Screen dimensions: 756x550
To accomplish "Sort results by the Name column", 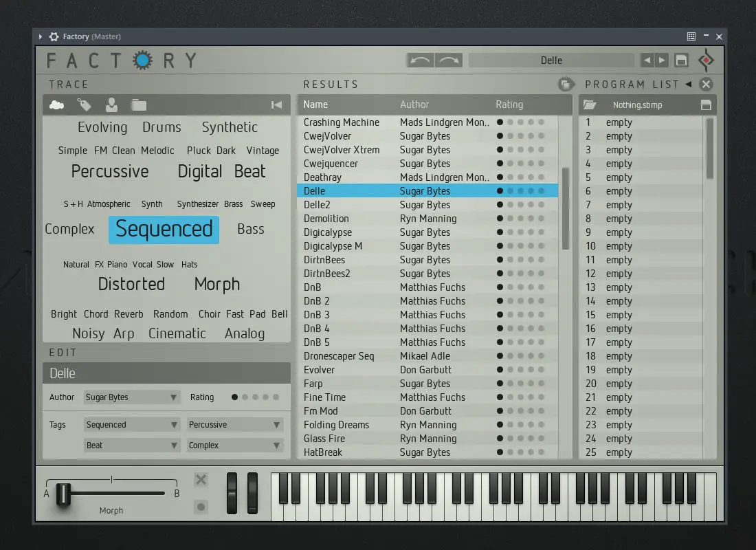I will point(316,104).
